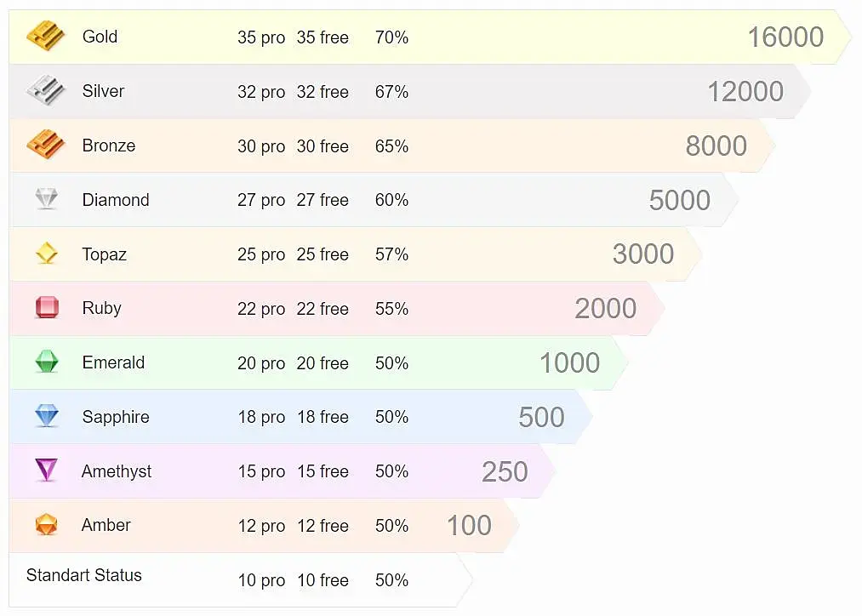Viewport: 862px width, 616px height.
Task: Click the 12000 points value
Action: tap(745, 92)
